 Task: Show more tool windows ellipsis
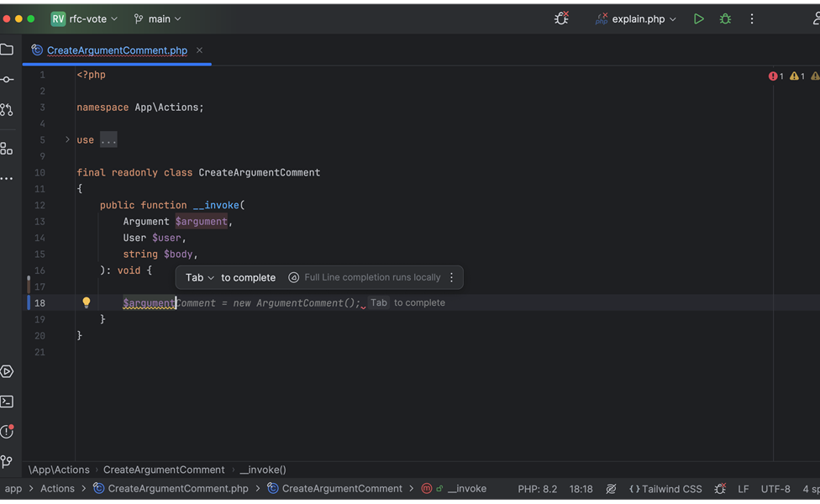click(7, 178)
